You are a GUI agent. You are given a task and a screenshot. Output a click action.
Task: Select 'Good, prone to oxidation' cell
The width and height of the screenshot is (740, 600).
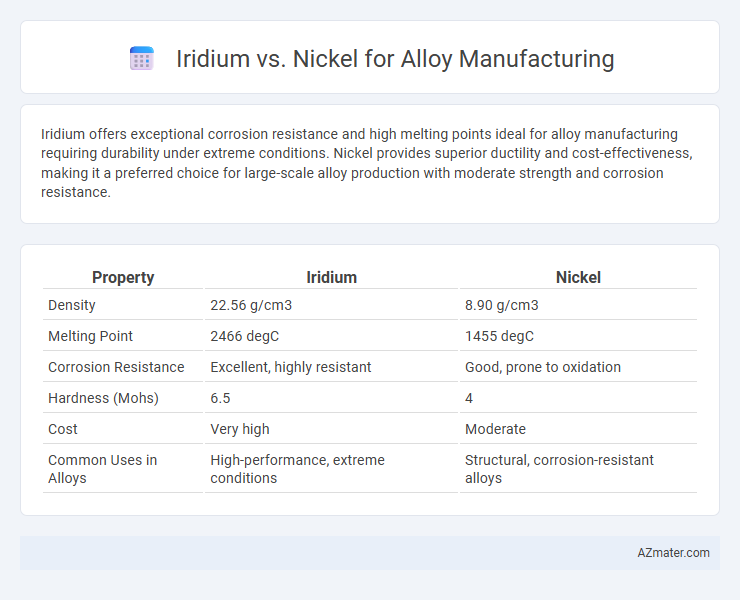[x=543, y=367]
